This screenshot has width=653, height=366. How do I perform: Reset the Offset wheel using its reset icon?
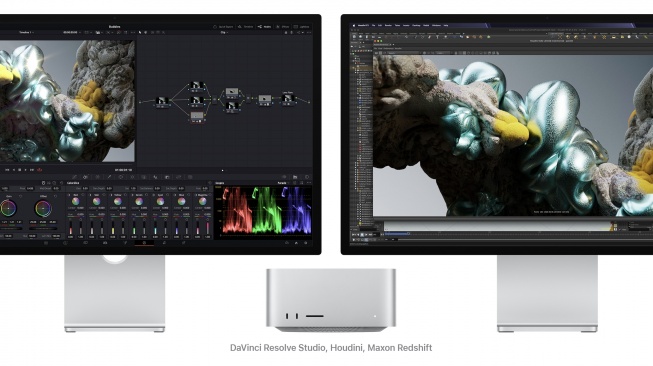[55, 196]
